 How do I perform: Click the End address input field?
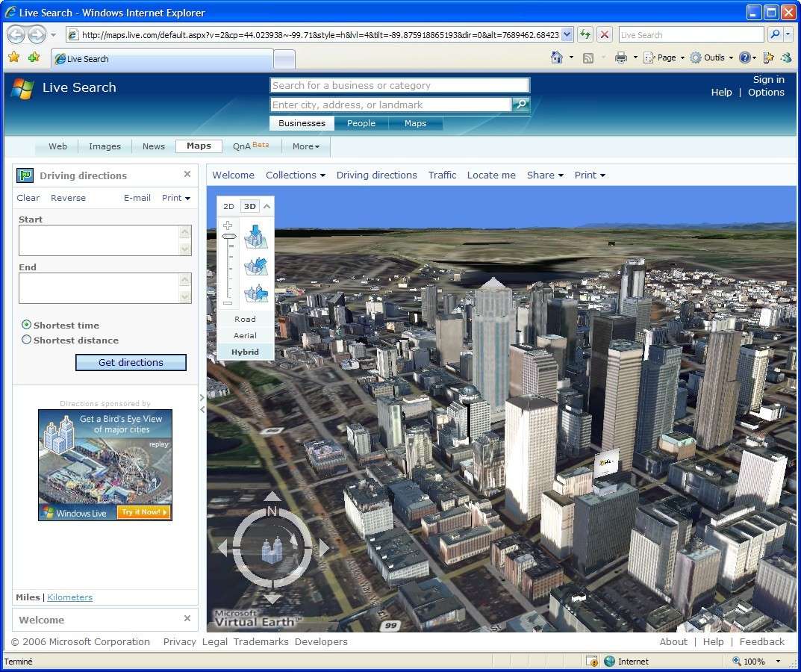tap(105, 288)
